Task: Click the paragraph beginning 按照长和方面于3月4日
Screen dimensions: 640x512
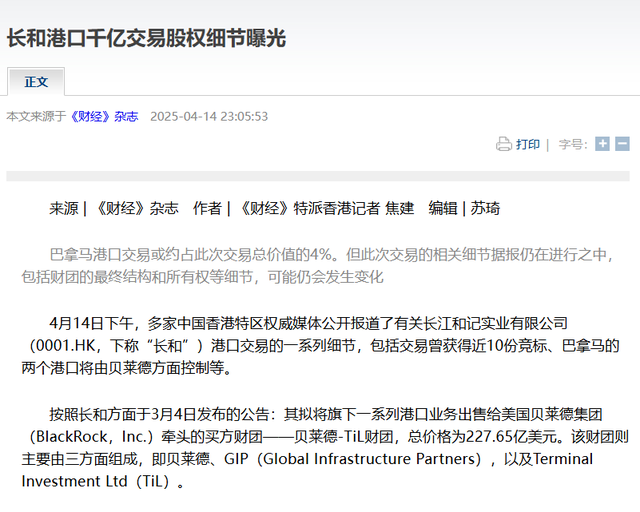Action: tap(325, 448)
